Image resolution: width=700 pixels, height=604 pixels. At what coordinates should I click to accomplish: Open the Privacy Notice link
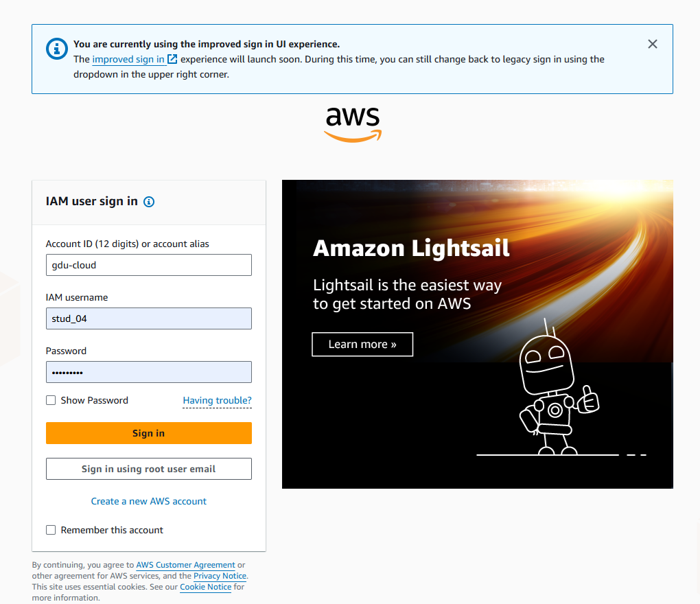click(220, 576)
